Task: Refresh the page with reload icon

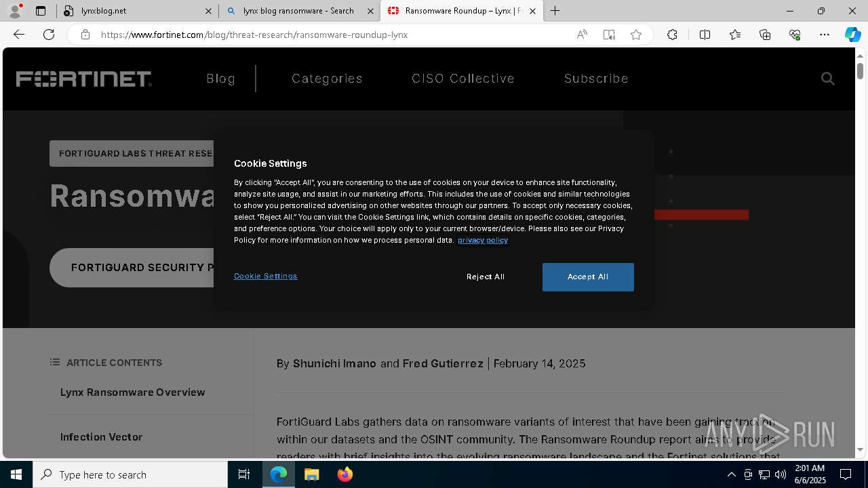Action: (49, 35)
